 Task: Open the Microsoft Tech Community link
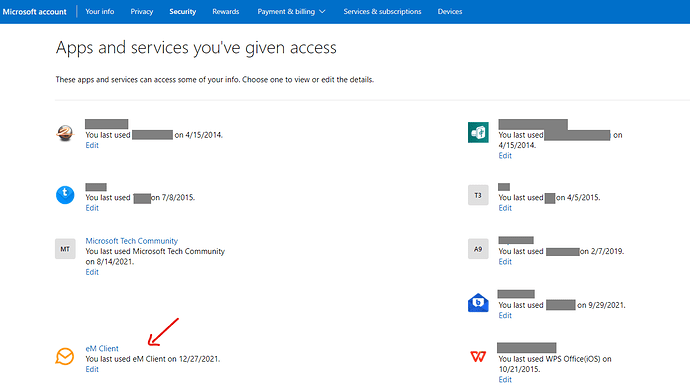click(x=132, y=241)
